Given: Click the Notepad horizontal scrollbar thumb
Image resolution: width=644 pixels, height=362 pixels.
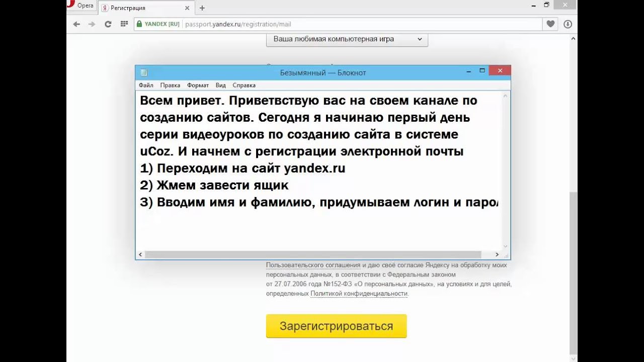Looking at the screenshot, I should (313, 255).
